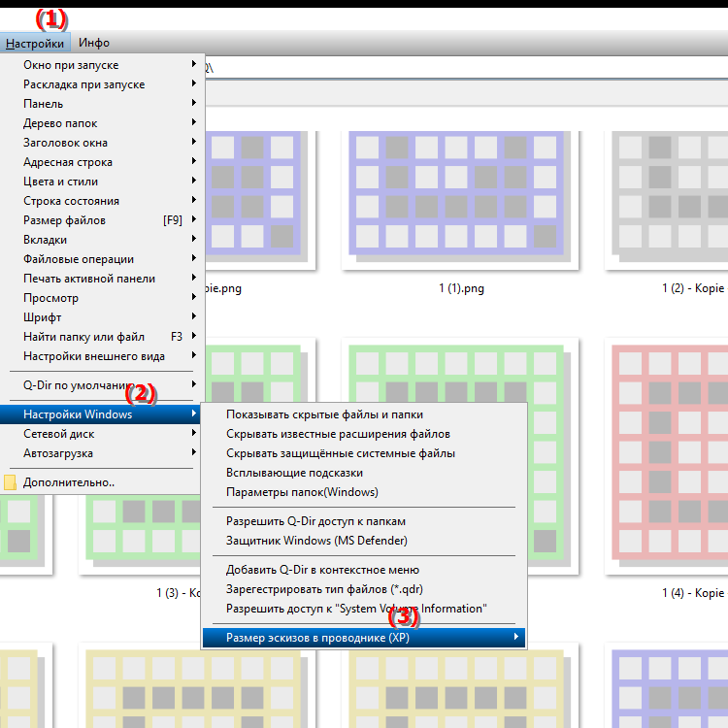
Task: Click the 1 (2) - Kopie file name
Action: pyautogui.click(x=693, y=288)
